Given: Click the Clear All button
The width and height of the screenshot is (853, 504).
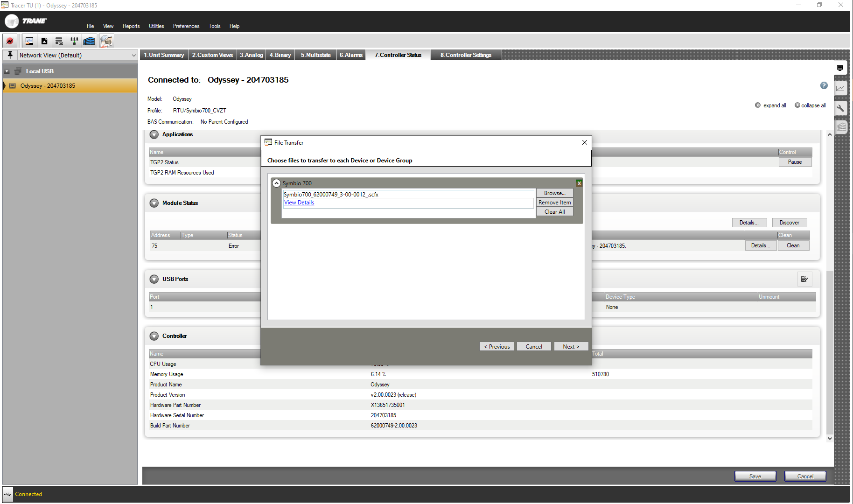Looking at the screenshot, I should point(554,212).
